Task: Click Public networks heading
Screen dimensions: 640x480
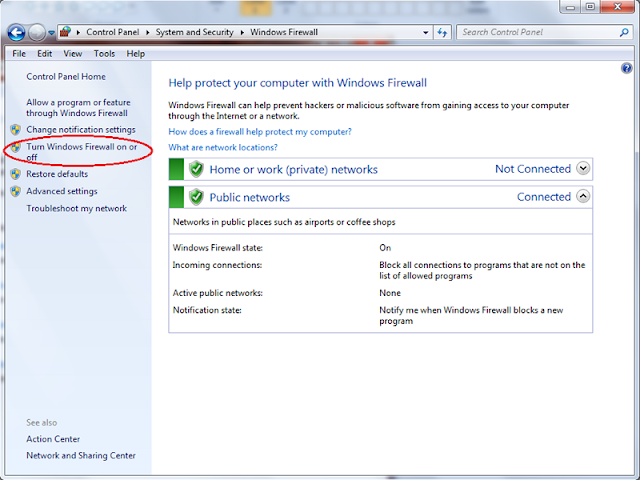Action: pos(249,197)
